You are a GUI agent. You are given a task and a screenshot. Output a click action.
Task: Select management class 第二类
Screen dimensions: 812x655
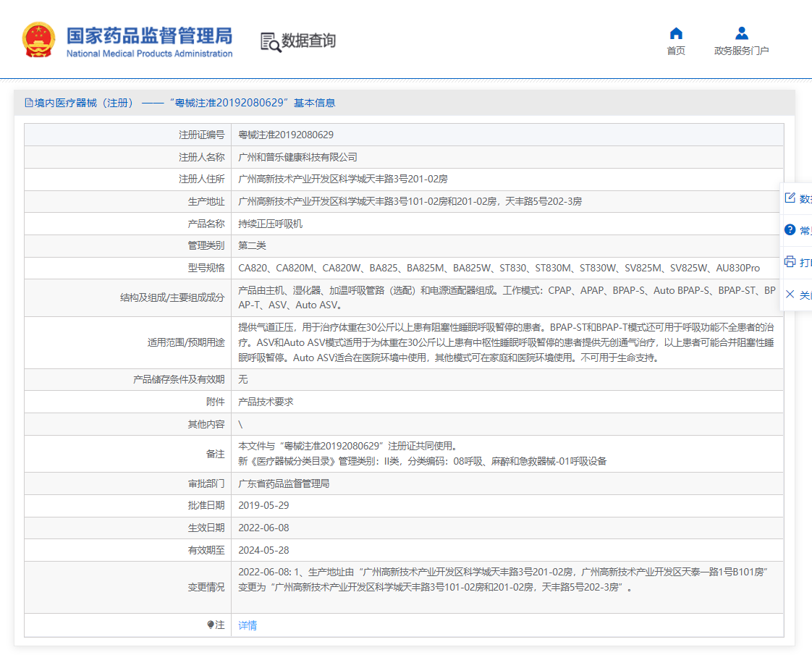252,245
